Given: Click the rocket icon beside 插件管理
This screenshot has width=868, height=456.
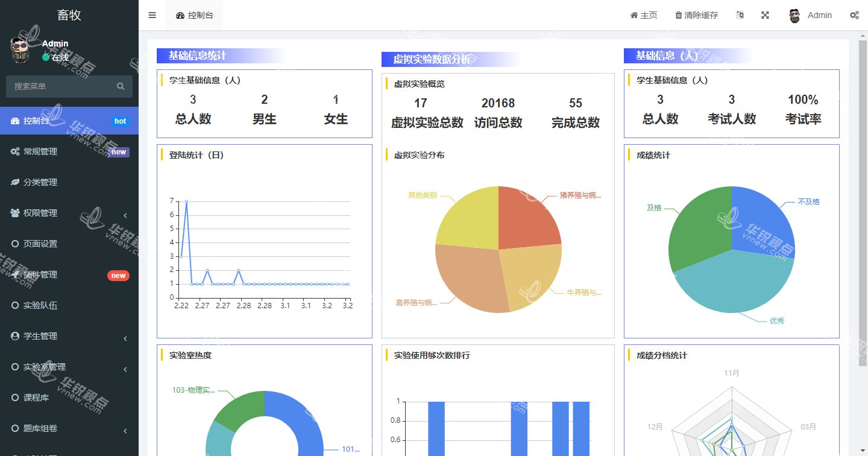Looking at the screenshot, I should [15, 274].
